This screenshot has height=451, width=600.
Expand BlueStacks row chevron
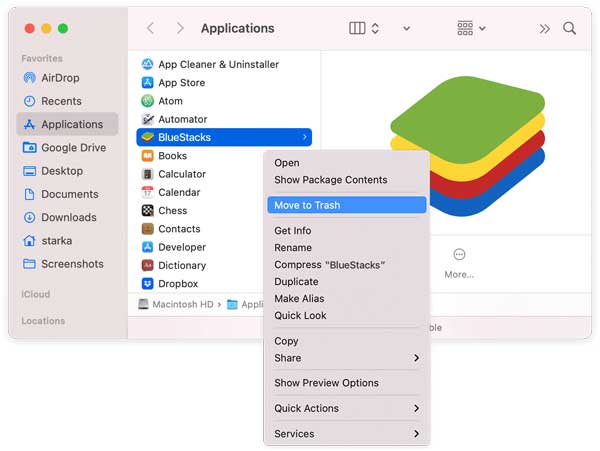coord(305,137)
